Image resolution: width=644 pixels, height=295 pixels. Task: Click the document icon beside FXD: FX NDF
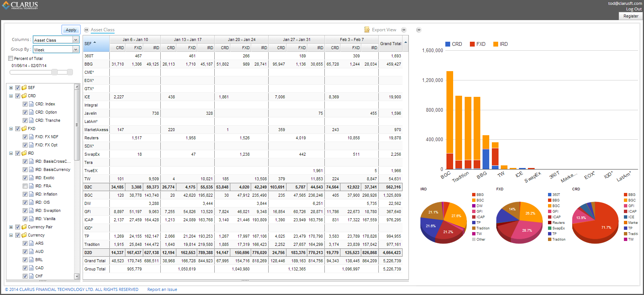tap(31, 137)
